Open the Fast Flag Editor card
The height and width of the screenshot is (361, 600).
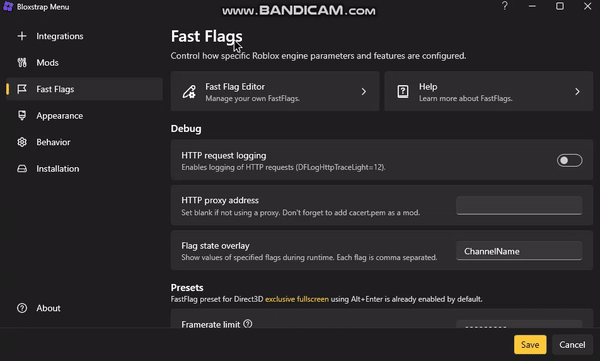[x=275, y=91]
